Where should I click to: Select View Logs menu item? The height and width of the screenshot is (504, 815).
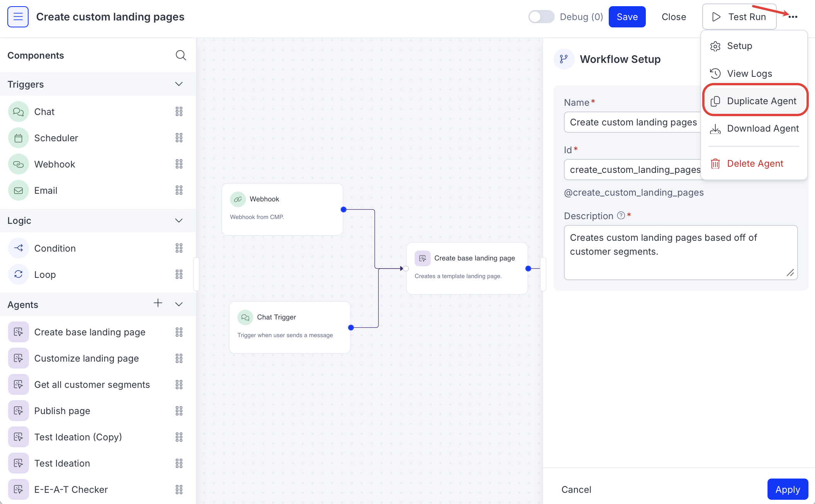(749, 74)
